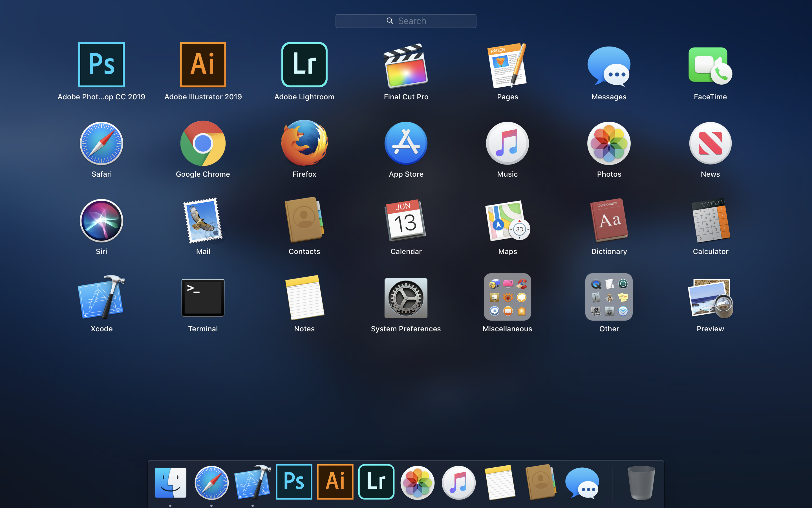Open Adobe Lightroom in the Launchpad grid
The height and width of the screenshot is (508, 812).
coord(304,65)
